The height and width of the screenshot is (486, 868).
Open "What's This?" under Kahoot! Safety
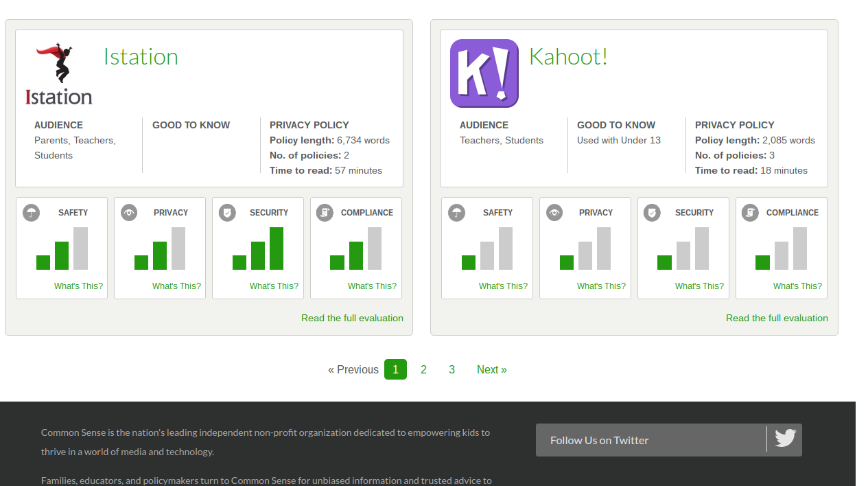pos(503,286)
